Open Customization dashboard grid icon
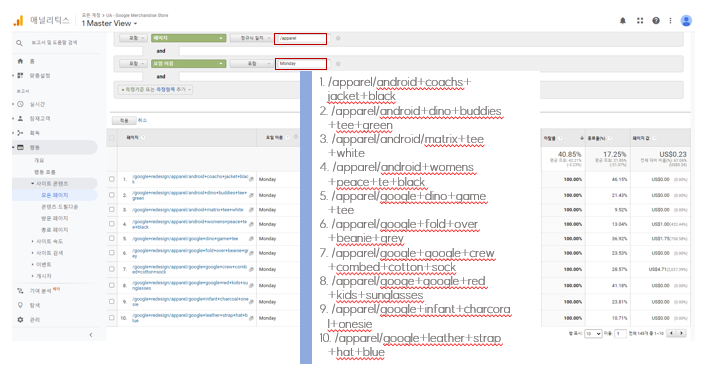 coord(20,75)
